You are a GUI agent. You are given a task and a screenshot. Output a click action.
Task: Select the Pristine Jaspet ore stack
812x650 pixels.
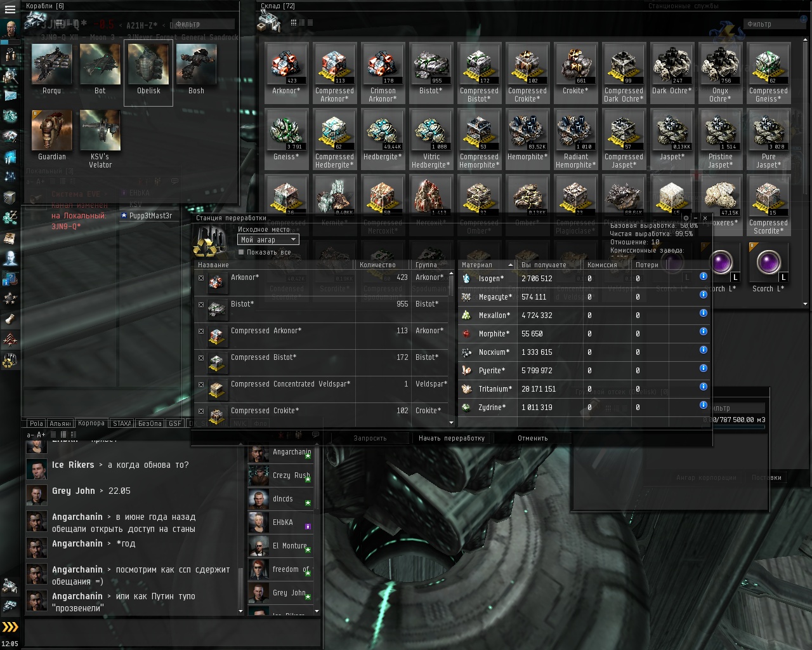721,139
